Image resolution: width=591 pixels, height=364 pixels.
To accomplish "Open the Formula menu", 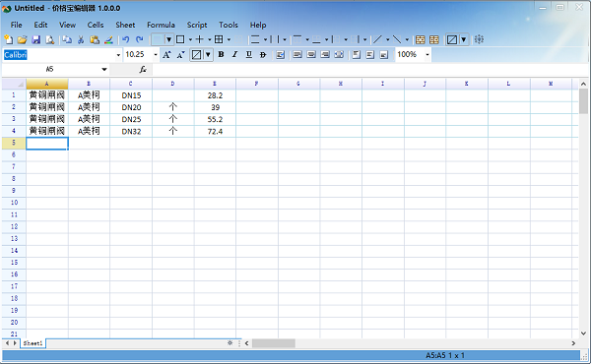I will coord(161,25).
